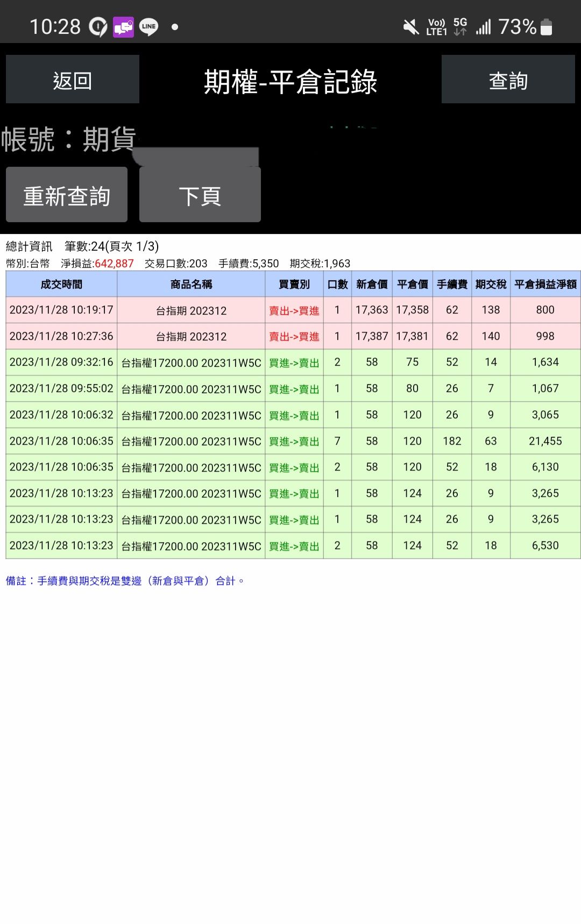Tap the 交易口數:203 summary
Screen dimensions: 581x924
176,264
